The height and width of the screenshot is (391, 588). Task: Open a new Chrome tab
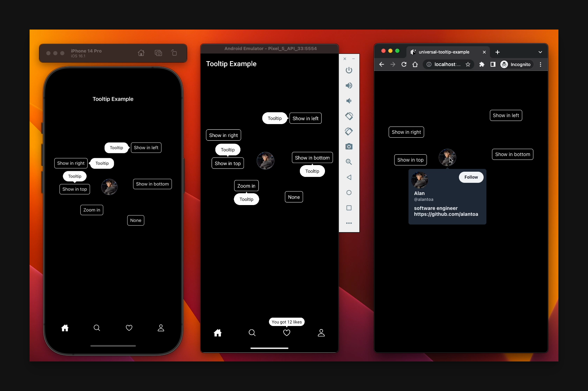pyautogui.click(x=498, y=52)
